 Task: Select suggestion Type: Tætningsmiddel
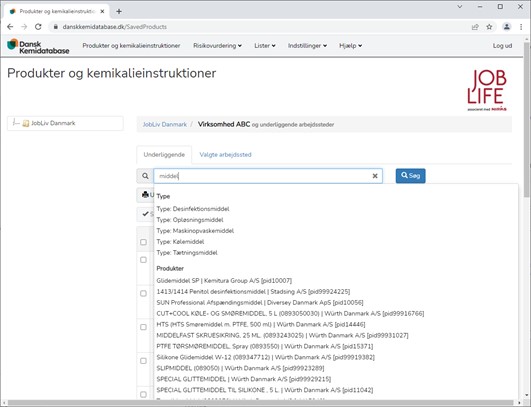[x=187, y=253]
